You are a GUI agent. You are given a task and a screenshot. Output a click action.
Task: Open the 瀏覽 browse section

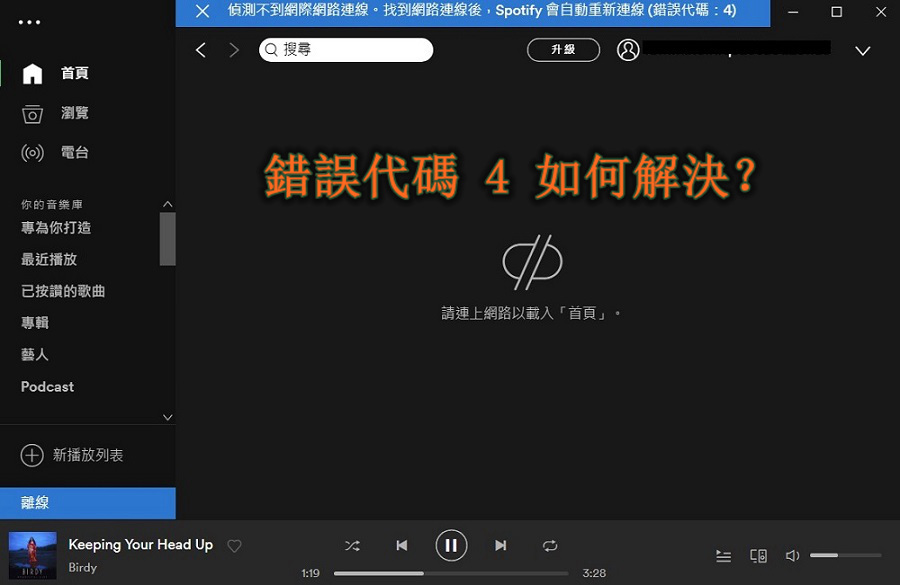click(75, 113)
